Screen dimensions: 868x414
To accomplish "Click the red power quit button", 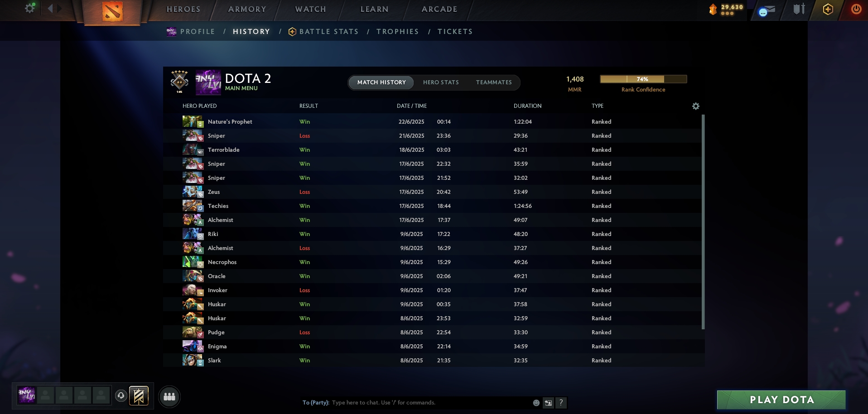I will click(x=856, y=9).
